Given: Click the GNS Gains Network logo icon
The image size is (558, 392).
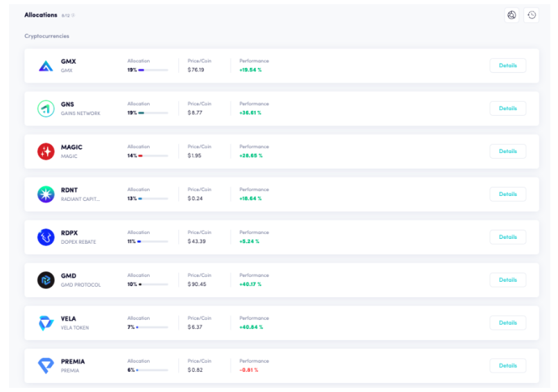Looking at the screenshot, I should [46, 109].
